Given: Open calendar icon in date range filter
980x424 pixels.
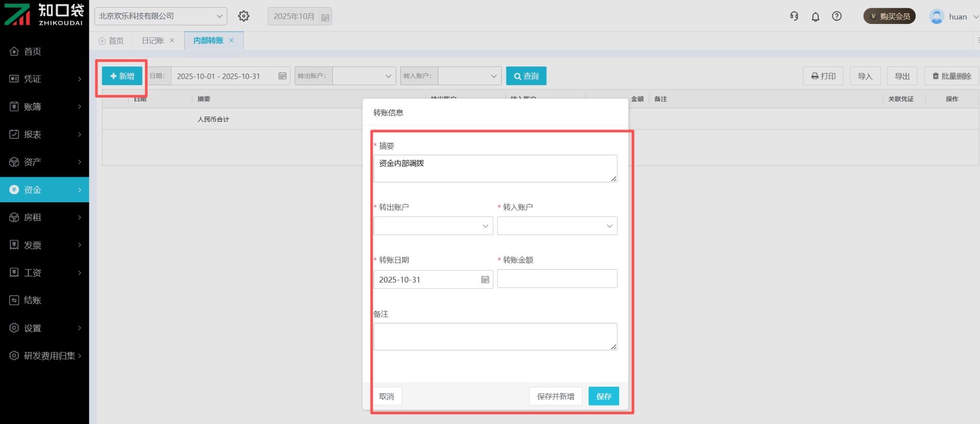Looking at the screenshot, I should point(282,76).
